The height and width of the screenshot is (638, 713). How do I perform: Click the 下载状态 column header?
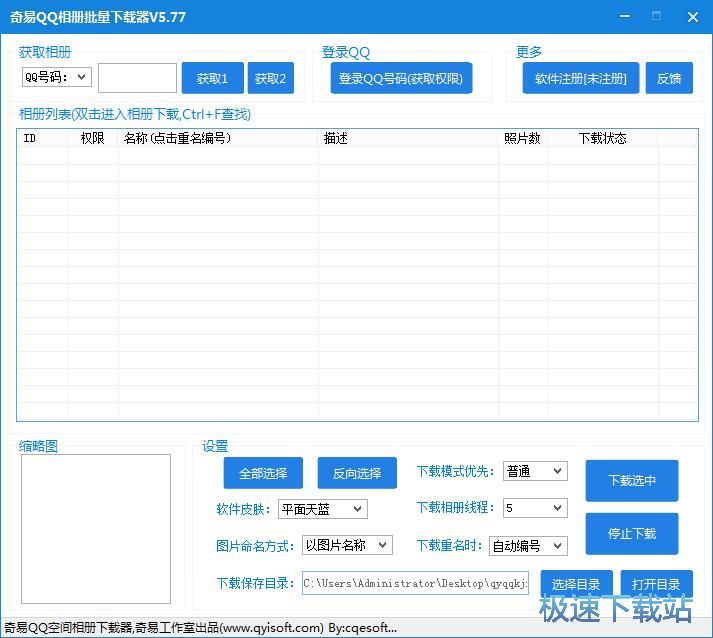[602, 138]
